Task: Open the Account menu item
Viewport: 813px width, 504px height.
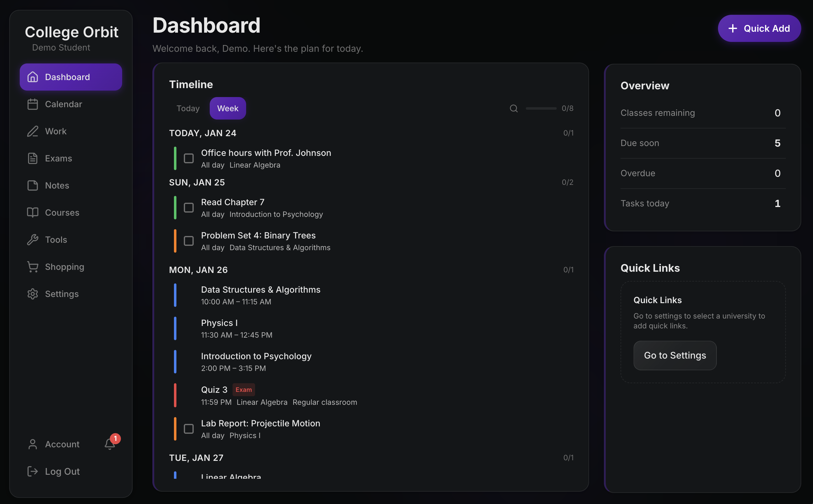Action: (62, 444)
